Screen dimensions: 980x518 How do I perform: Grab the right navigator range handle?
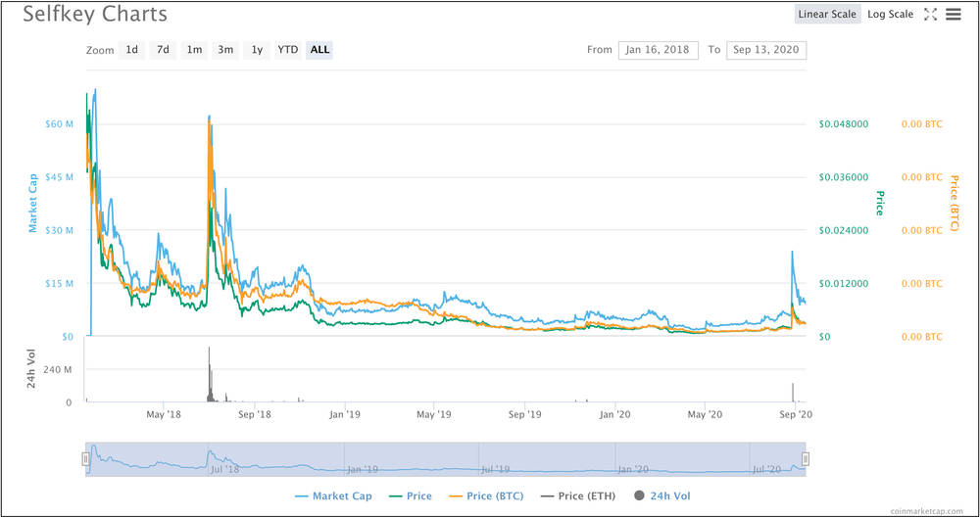[806, 459]
